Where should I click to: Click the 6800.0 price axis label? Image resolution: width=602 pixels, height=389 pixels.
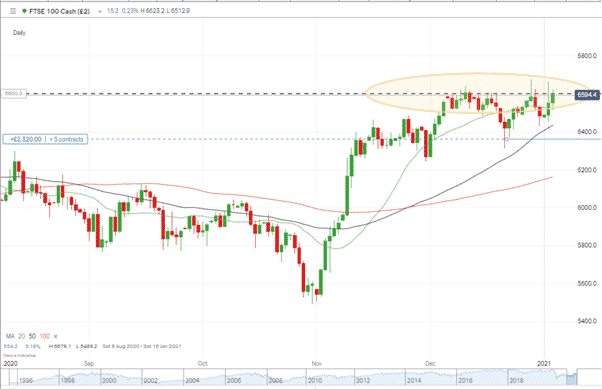(587, 56)
